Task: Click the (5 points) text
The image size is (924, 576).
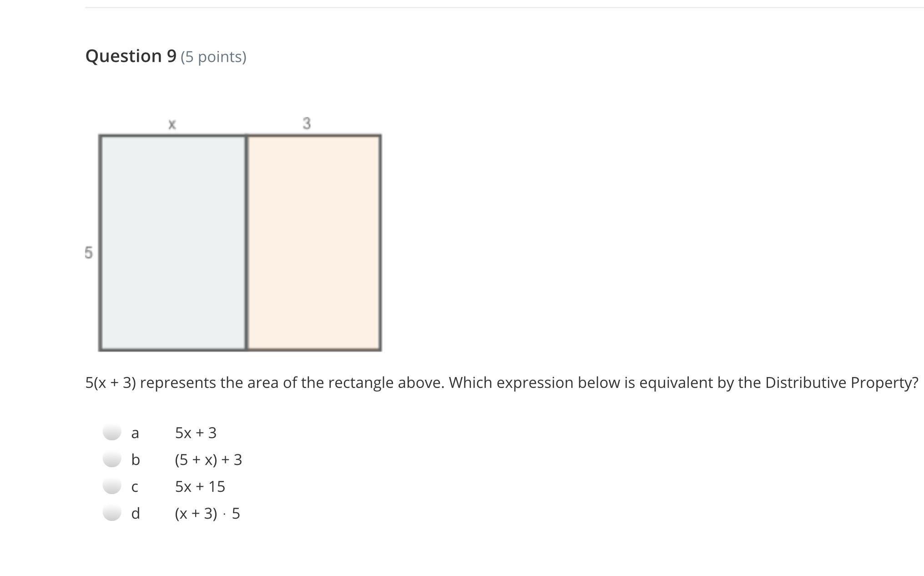Action: pyautogui.click(x=213, y=57)
